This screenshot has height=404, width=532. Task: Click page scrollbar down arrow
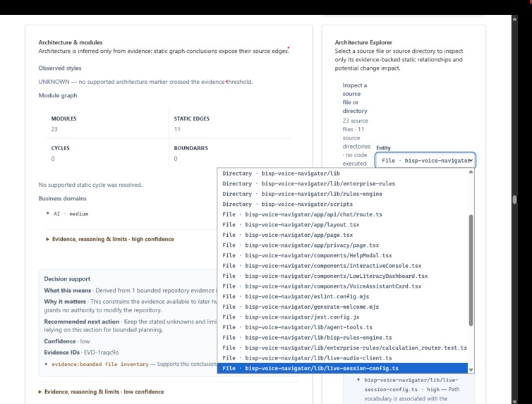click(x=514, y=401)
